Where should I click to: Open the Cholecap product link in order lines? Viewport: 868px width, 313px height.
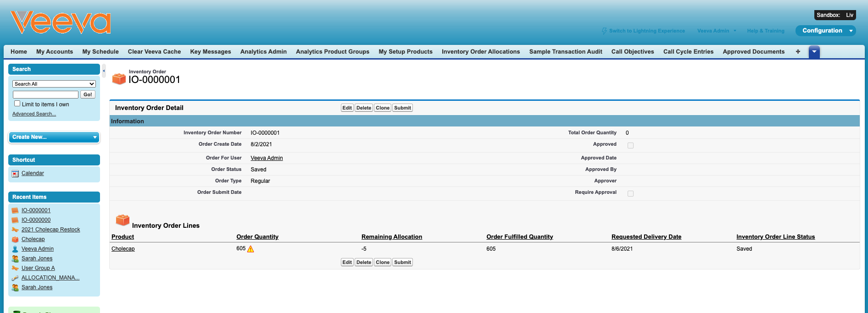click(123, 249)
